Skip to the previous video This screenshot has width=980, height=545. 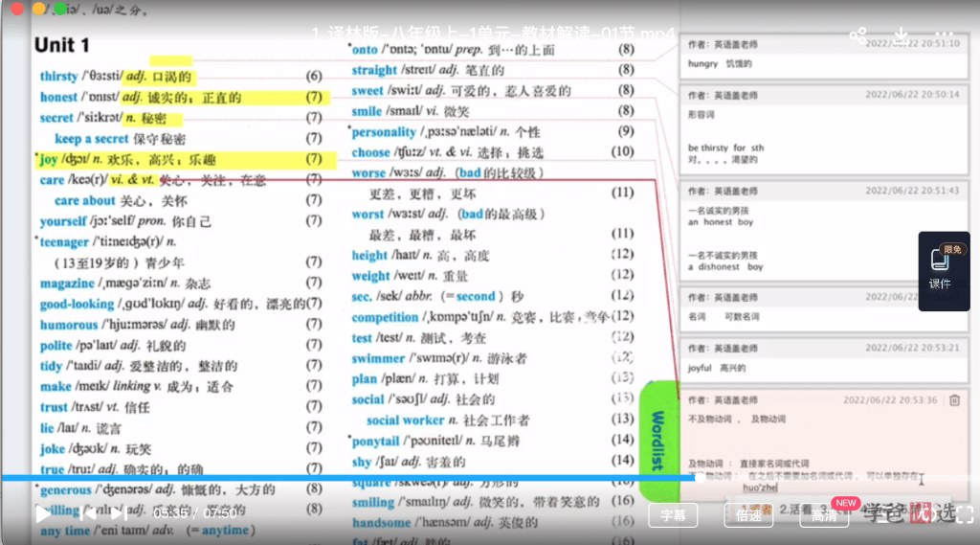point(89,514)
